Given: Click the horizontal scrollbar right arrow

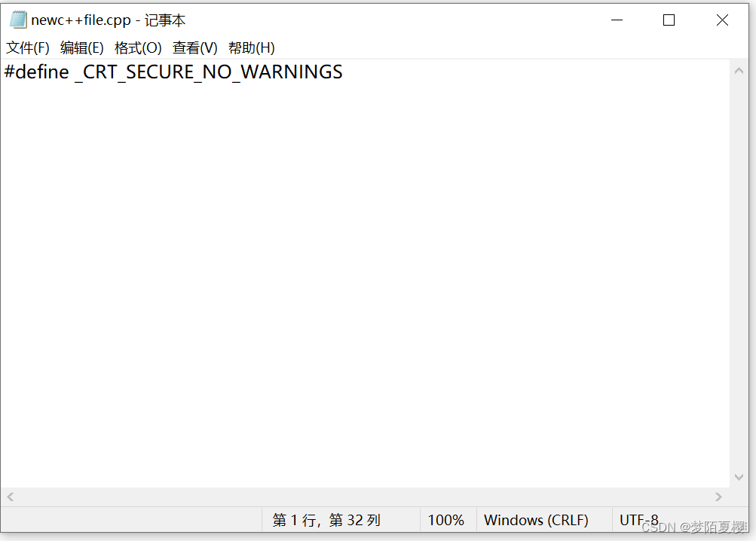Looking at the screenshot, I should (x=718, y=497).
